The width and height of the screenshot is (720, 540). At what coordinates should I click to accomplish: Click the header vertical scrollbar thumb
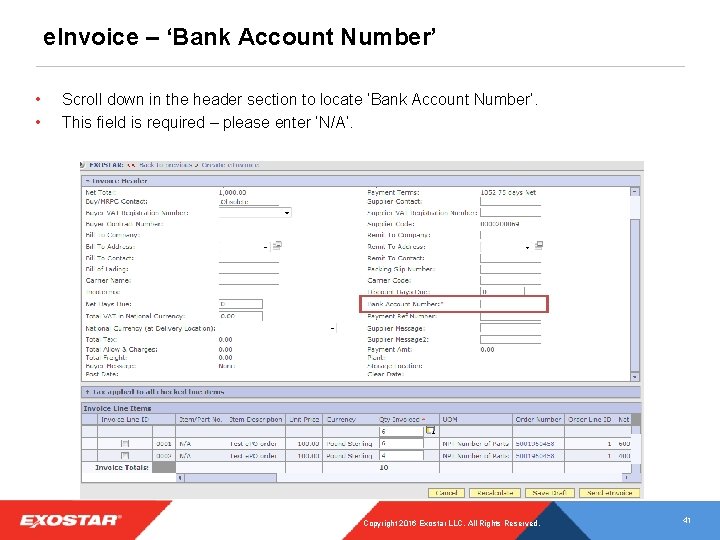635,295
